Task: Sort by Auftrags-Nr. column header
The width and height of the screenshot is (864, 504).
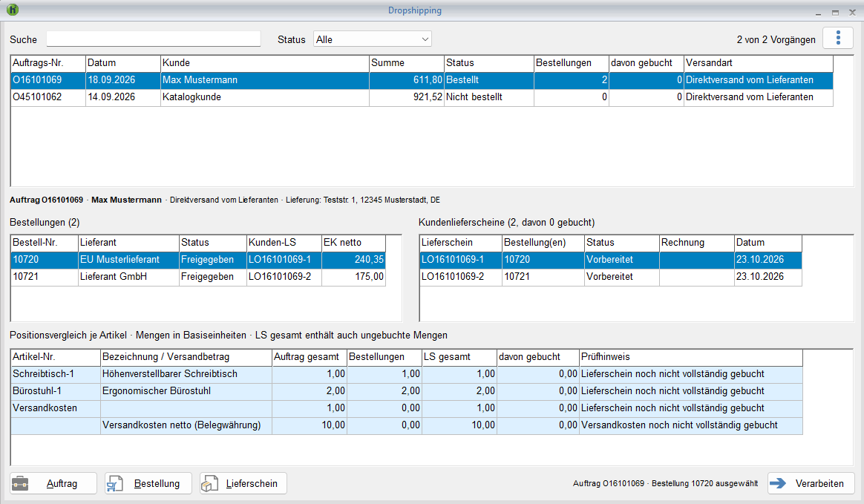Action: (48, 63)
